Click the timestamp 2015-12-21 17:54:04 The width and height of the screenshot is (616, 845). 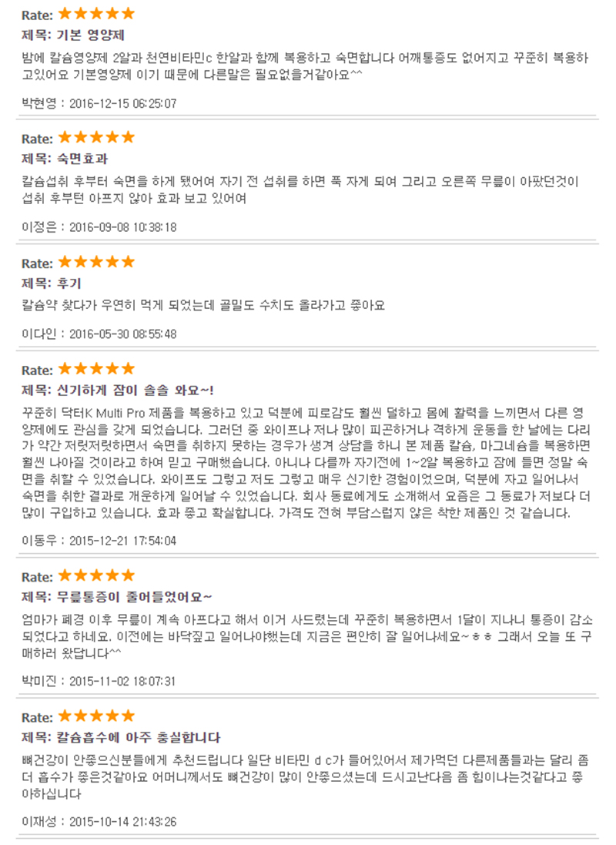(x=123, y=541)
